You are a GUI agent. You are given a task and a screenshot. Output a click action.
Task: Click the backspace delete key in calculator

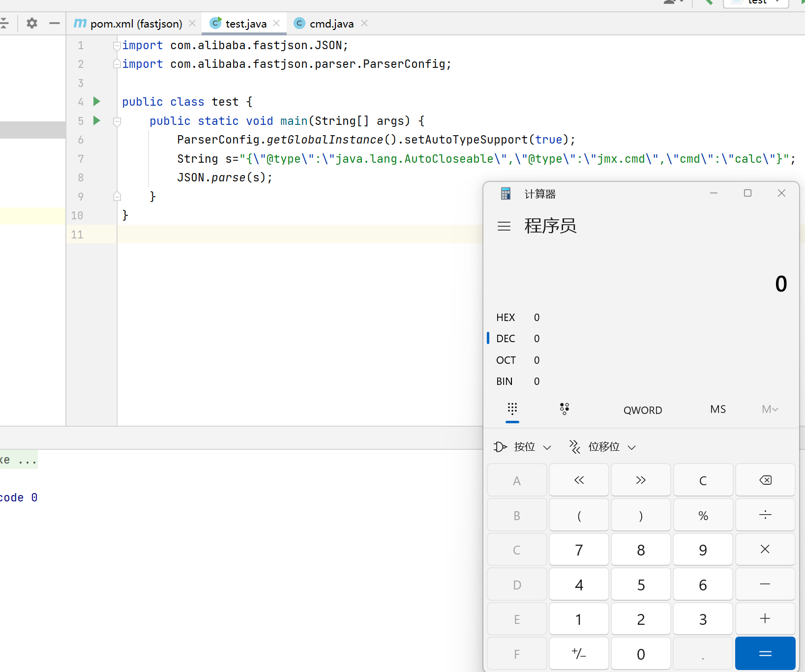click(765, 480)
